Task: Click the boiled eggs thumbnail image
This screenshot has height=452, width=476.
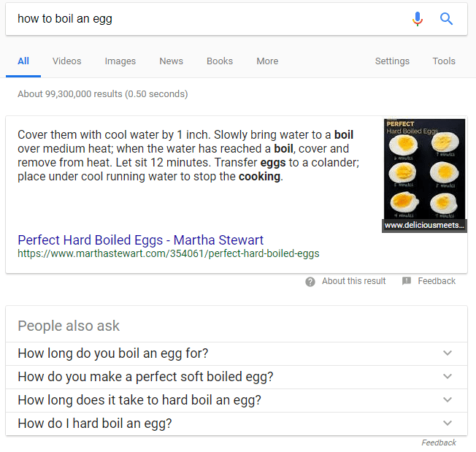Action: click(424, 175)
